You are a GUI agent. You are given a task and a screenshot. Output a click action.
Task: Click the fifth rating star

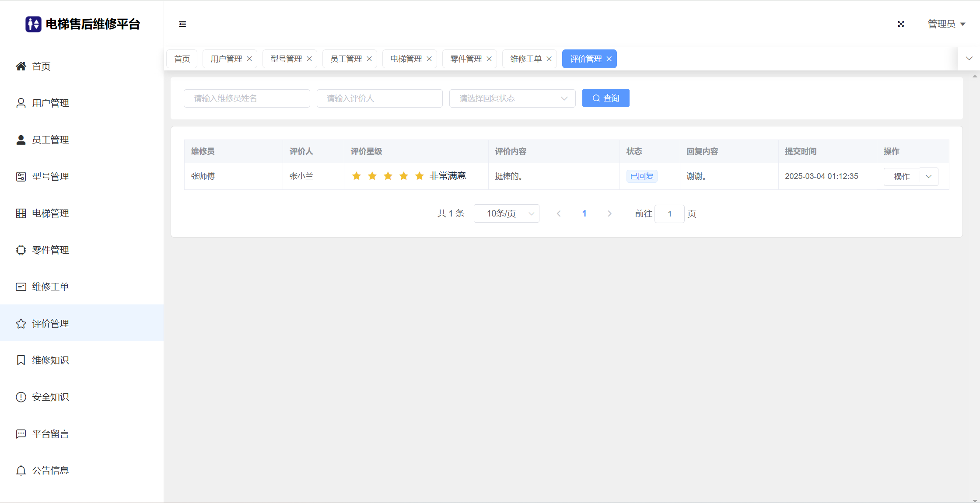point(419,176)
